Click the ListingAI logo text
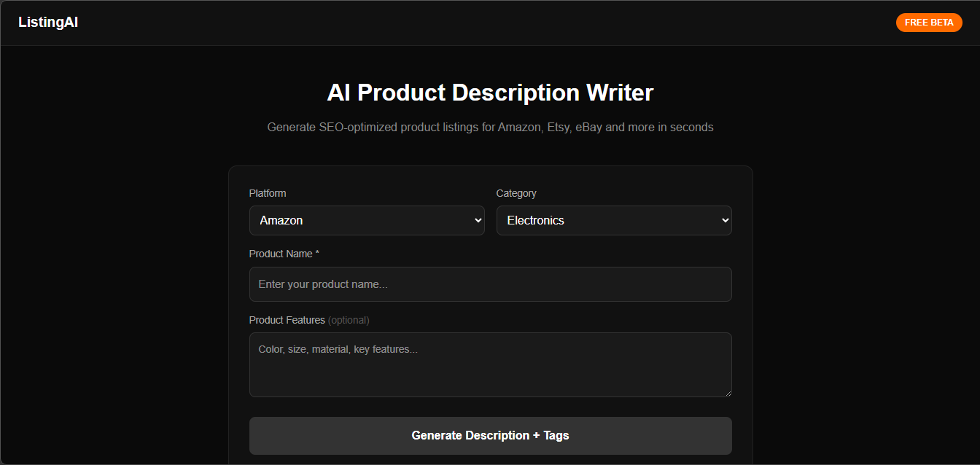 click(x=48, y=23)
